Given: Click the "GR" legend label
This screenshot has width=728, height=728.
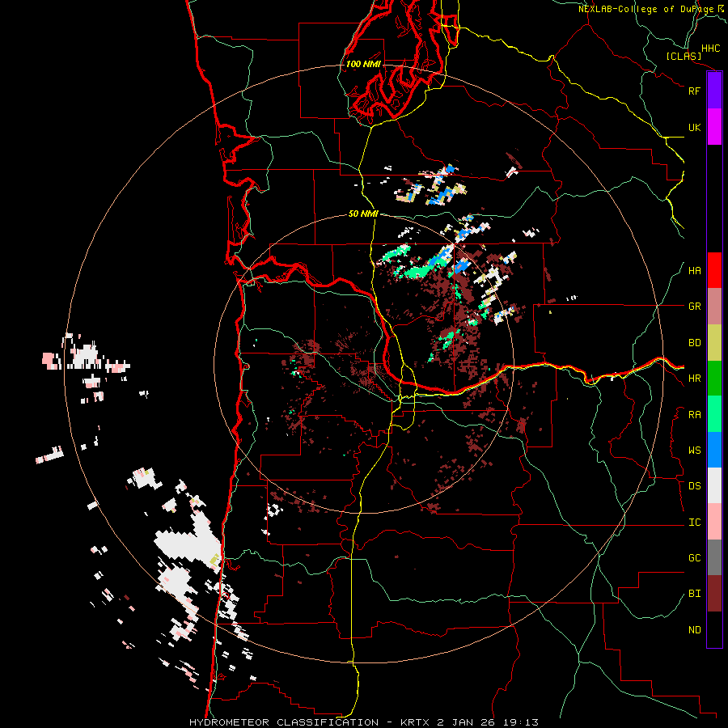Looking at the screenshot, I should (x=694, y=307).
